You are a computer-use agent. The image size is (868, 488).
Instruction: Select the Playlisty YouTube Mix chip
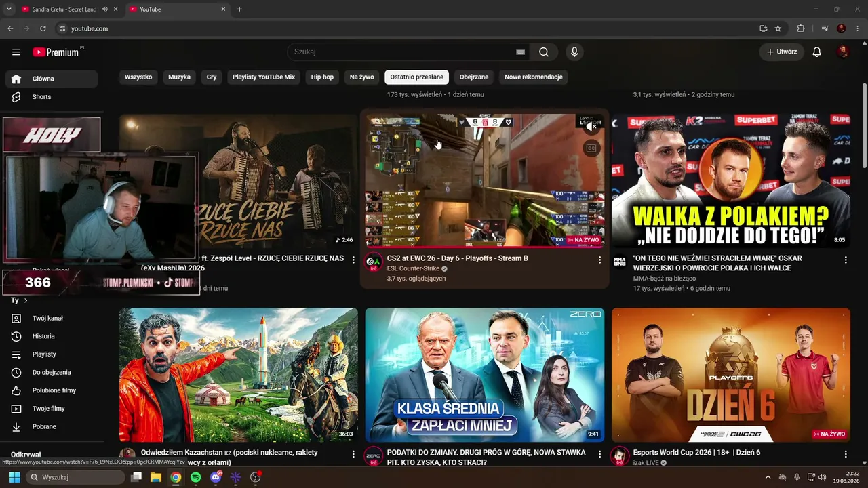click(x=264, y=77)
